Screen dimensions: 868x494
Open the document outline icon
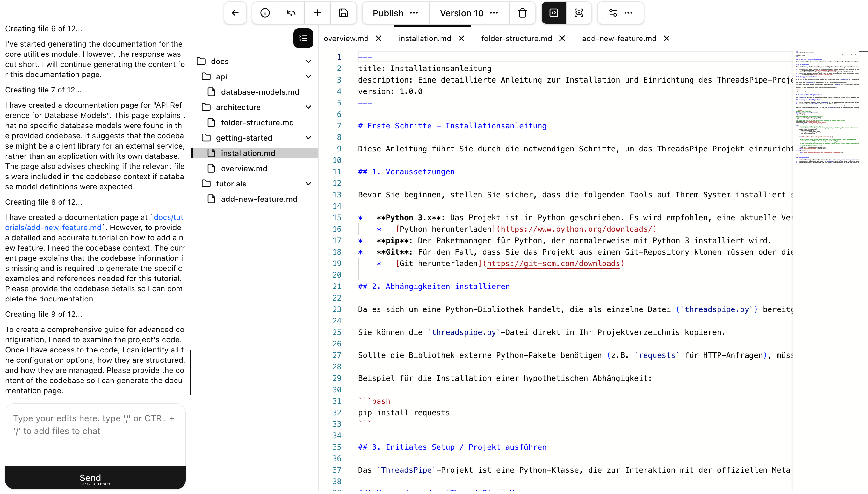[x=303, y=38]
